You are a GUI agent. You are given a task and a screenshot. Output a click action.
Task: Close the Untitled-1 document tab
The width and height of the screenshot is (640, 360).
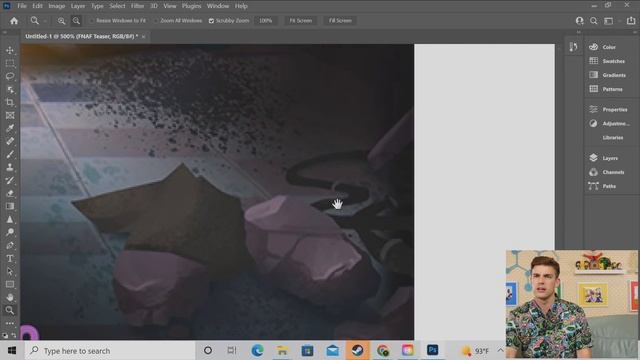(144, 37)
